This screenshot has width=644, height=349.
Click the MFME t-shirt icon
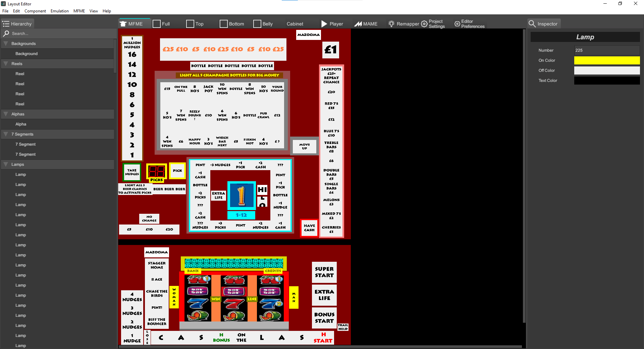click(x=123, y=24)
